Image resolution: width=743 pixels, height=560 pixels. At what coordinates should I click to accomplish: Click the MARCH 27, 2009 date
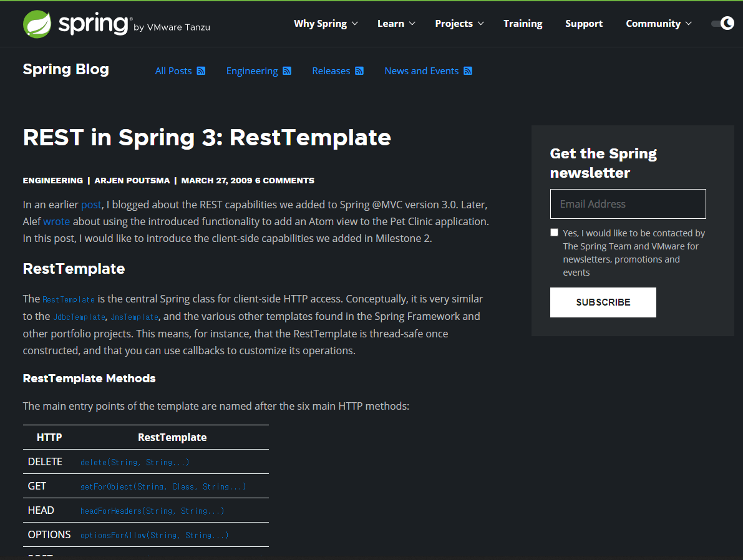click(216, 180)
